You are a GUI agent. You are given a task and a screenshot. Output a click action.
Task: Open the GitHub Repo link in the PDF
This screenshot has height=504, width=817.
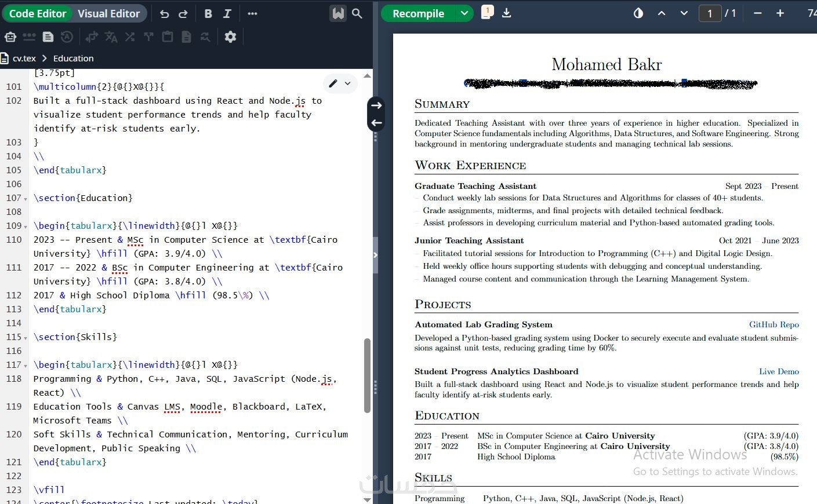click(x=774, y=324)
